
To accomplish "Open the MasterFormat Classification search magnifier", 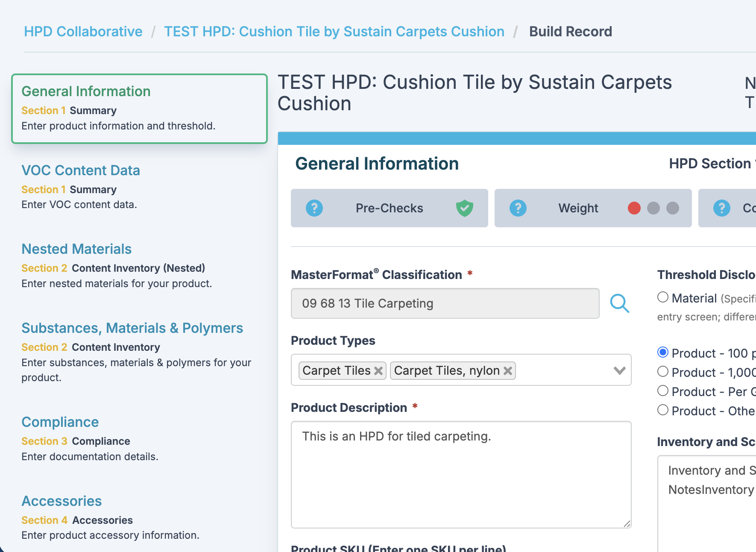I will (x=620, y=304).
